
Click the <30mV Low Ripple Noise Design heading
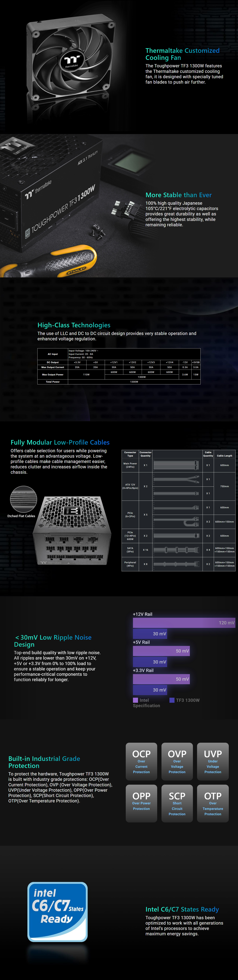point(53,641)
